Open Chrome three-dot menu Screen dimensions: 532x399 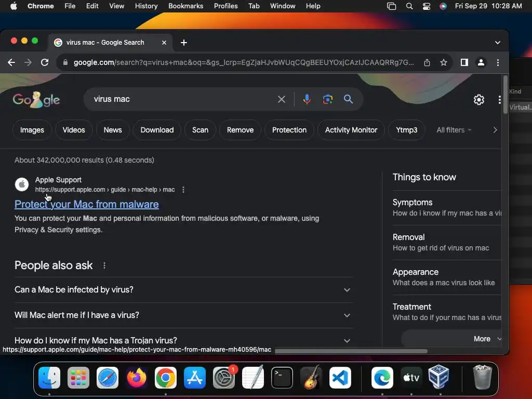[498, 62]
